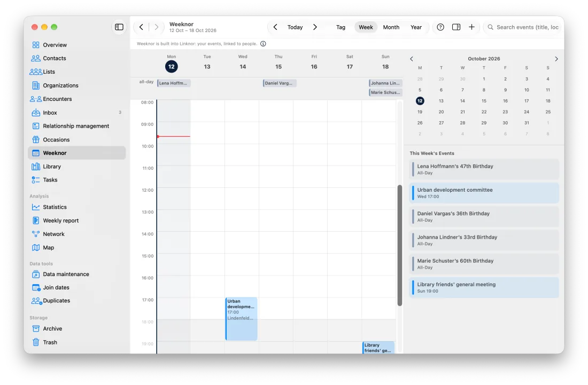This screenshot has width=588, height=385.
Task: Click the Occasions gift icon
Action: pos(36,140)
